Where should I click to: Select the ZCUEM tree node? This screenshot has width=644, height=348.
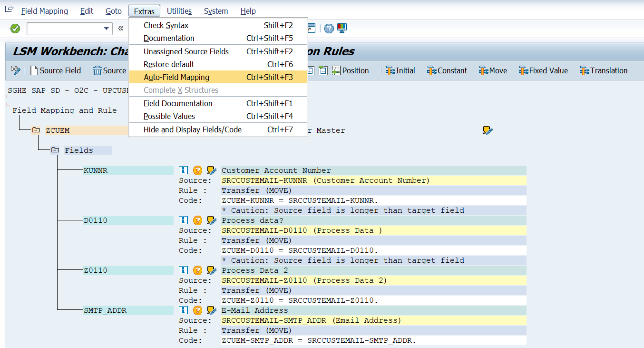coord(58,130)
